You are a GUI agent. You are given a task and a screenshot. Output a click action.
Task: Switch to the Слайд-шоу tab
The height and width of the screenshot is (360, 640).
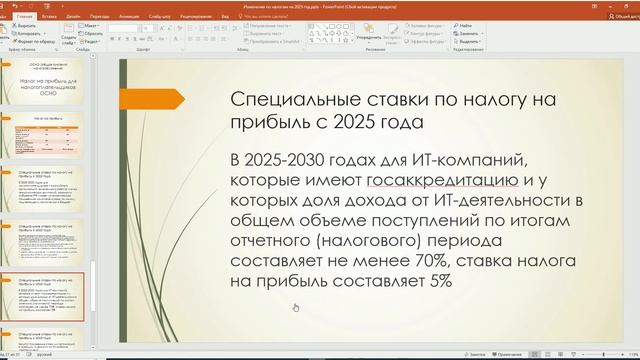[160, 17]
